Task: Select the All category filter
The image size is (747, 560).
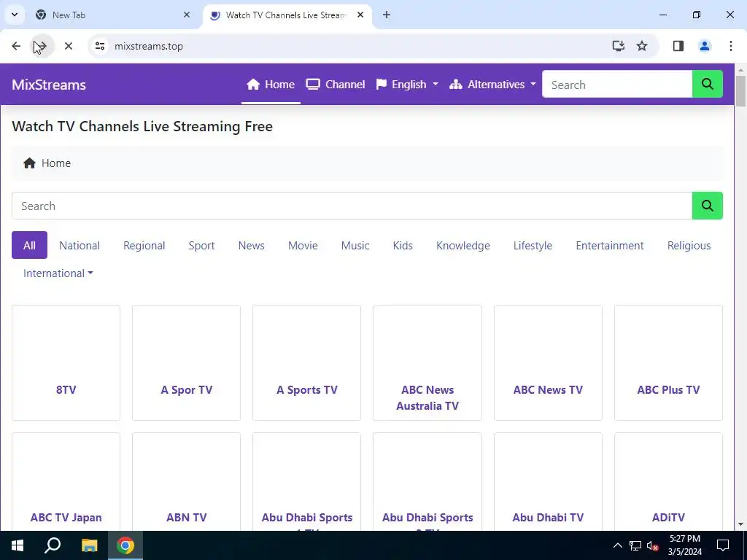Action: click(x=29, y=245)
